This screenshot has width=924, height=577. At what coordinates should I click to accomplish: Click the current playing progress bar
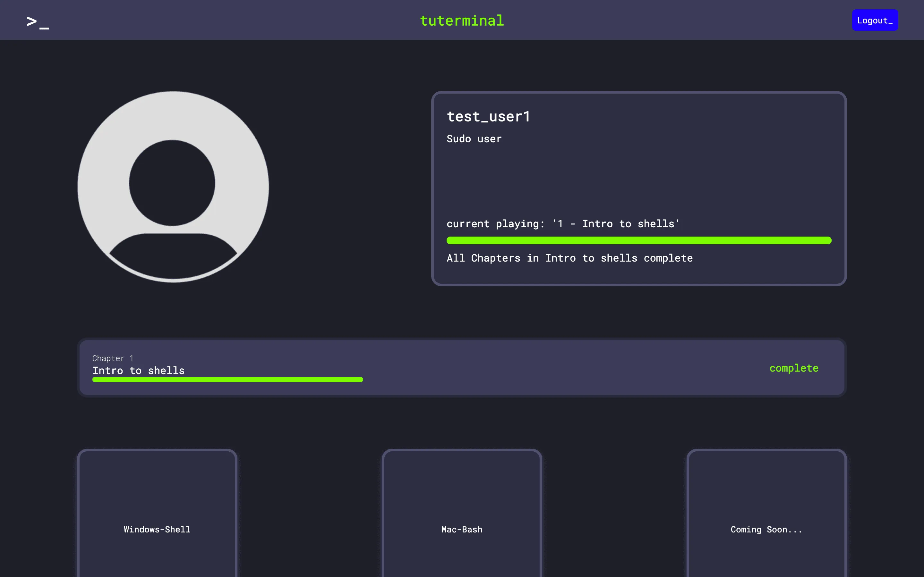point(639,240)
